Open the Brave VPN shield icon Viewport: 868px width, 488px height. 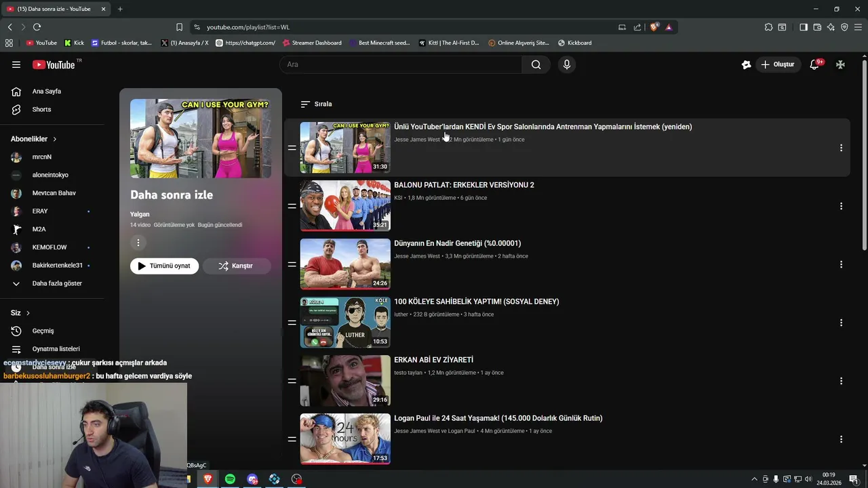pos(844,27)
